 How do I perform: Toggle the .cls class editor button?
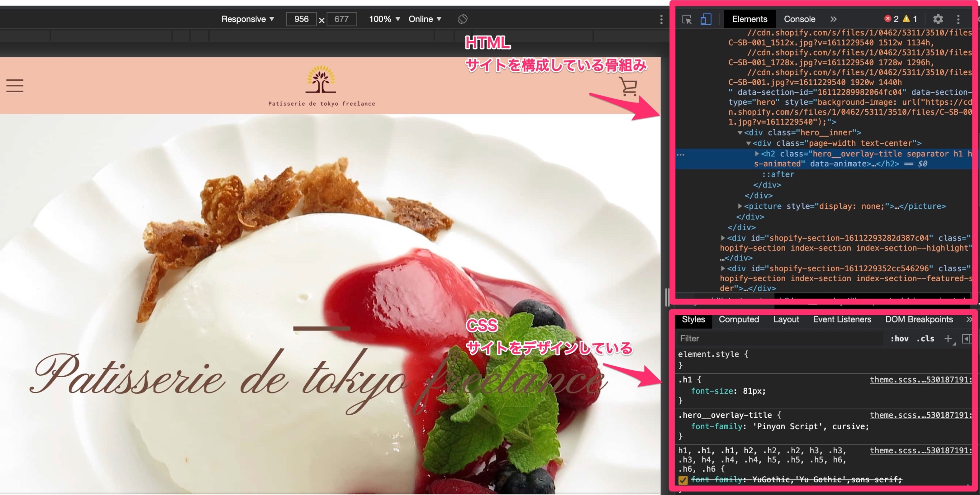coord(925,339)
